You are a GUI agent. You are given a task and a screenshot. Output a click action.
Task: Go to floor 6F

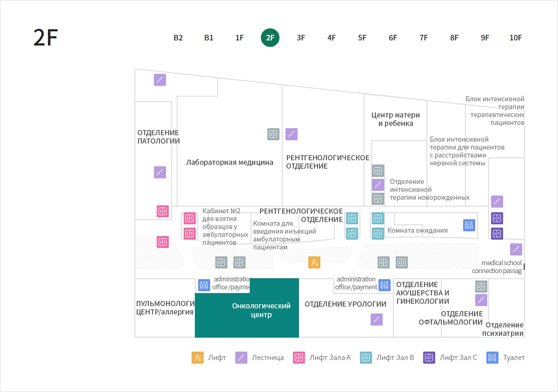click(393, 38)
